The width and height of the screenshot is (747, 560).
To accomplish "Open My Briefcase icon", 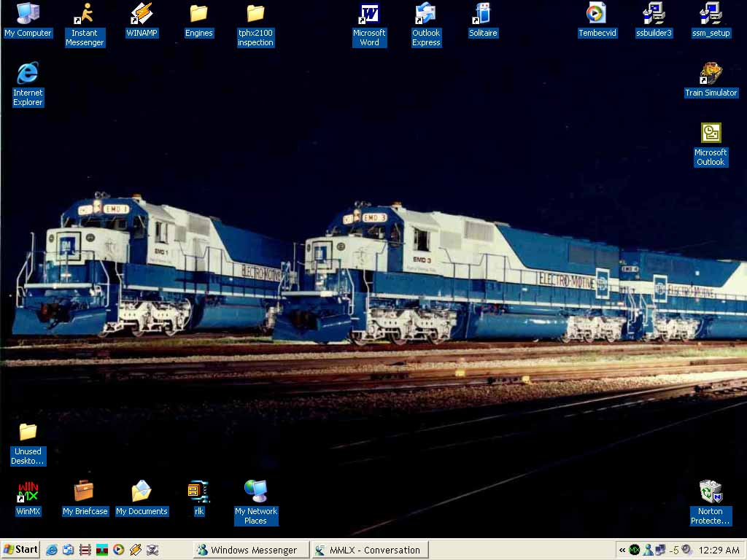I will coord(85,498).
